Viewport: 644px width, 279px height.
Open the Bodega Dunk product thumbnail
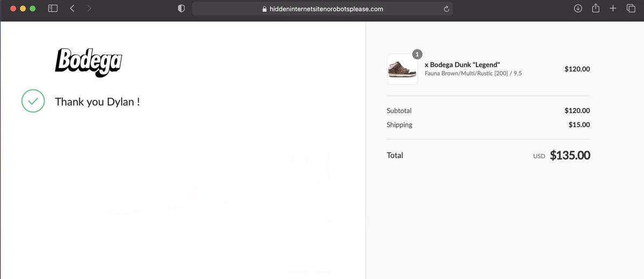[402, 69]
